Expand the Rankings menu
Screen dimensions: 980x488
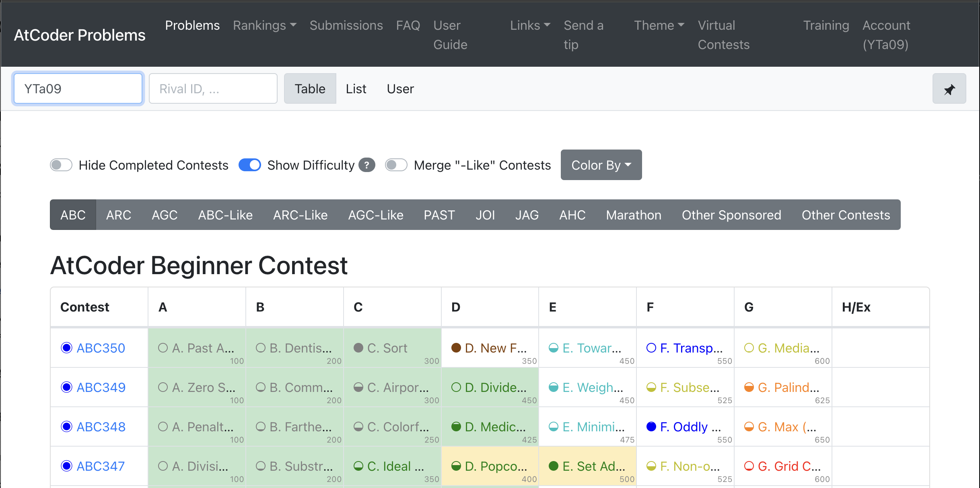click(265, 25)
